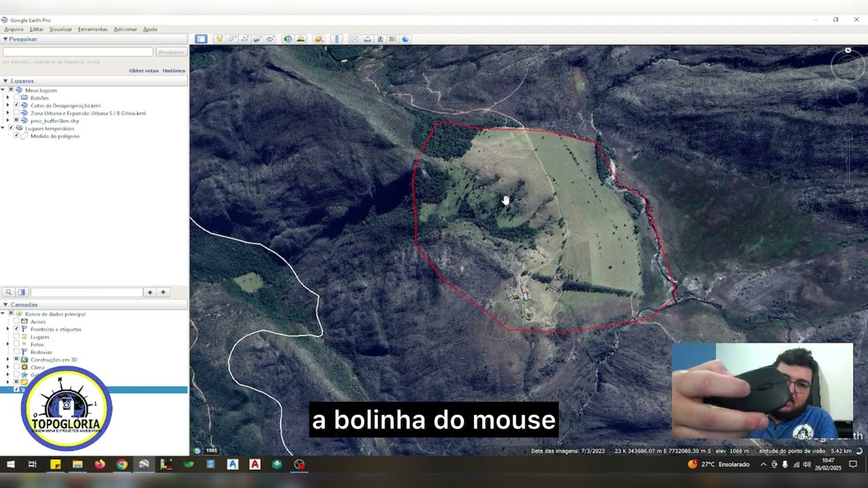Move selected place up with the up arrow
Image resolution: width=868 pixels, height=488 pixels.
150,292
